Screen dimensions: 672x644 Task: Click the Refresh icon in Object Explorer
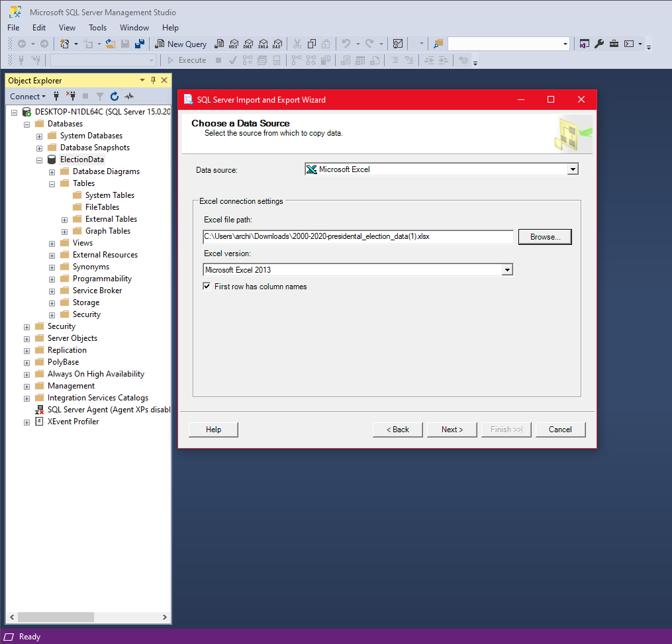[x=115, y=96]
